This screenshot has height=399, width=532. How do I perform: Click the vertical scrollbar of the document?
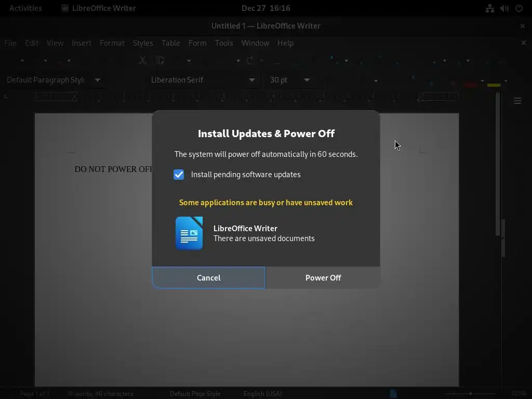tap(498, 164)
